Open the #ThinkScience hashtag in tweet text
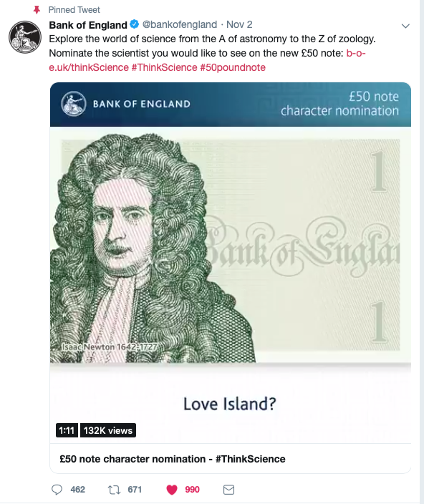Screen dimensions: 424x504 tap(164, 67)
